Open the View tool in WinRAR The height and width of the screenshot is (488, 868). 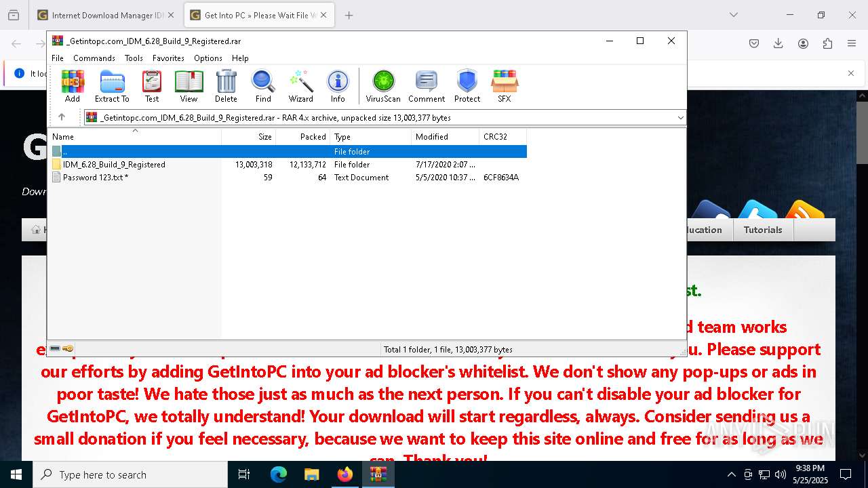pos(189,86)
